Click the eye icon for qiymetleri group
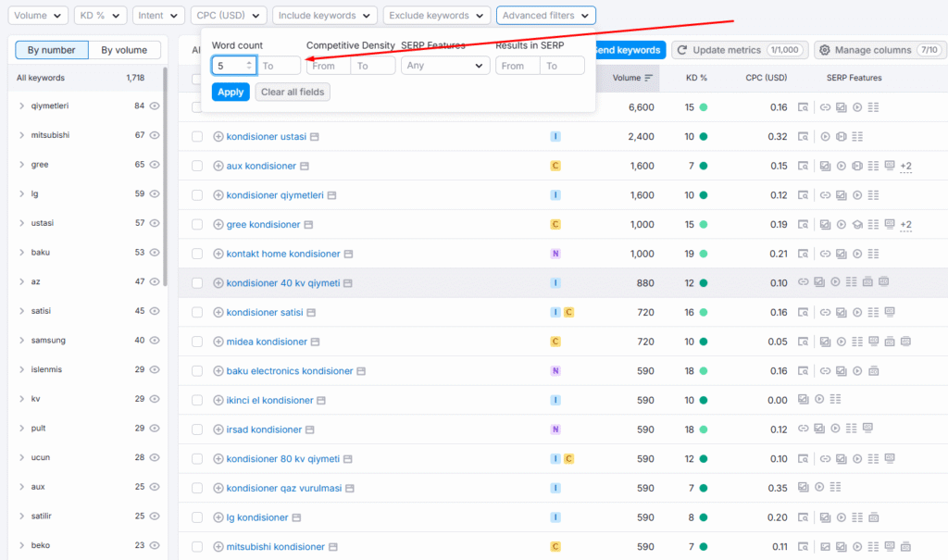948x560 pixels. (x=155, y=106)
